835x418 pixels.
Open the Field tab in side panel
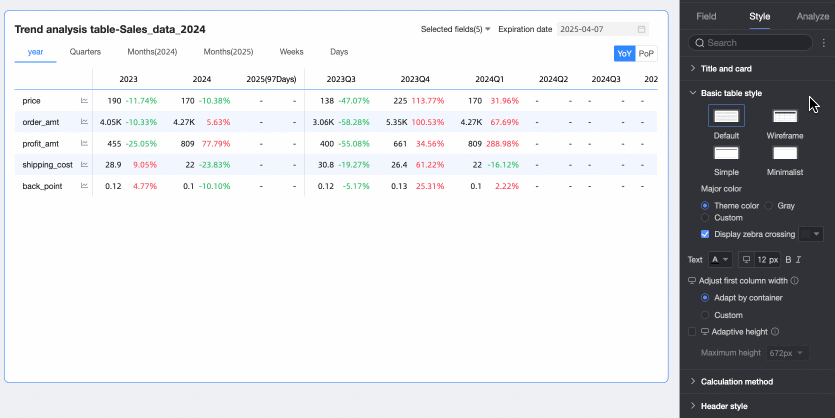706,16
